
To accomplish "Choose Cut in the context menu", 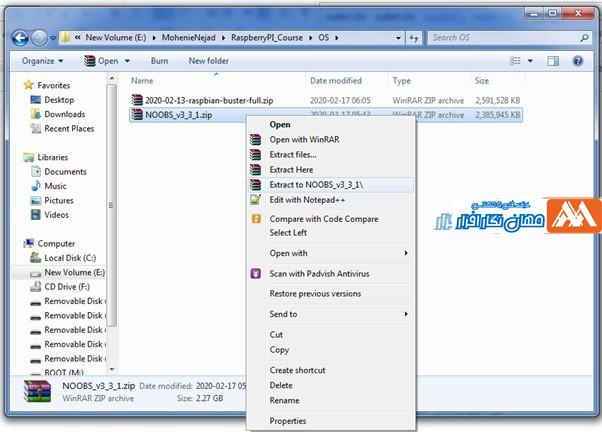I will 276,334.
